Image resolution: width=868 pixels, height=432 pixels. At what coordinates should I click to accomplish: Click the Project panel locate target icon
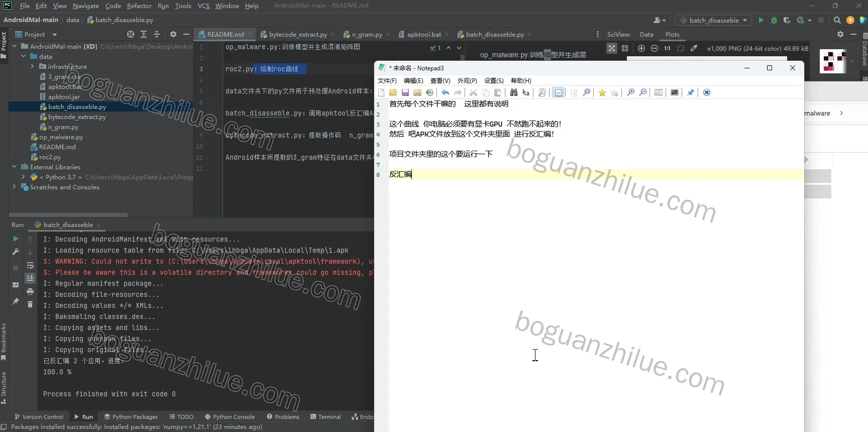click(x=131, y=34)
